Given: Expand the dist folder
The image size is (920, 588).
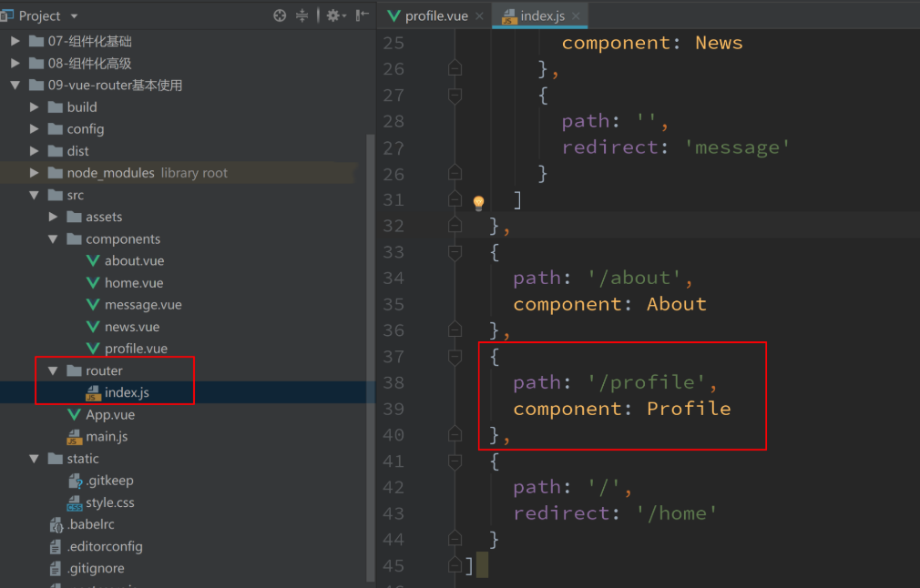Looking at the screenshot, I should [x=34, y=151].
